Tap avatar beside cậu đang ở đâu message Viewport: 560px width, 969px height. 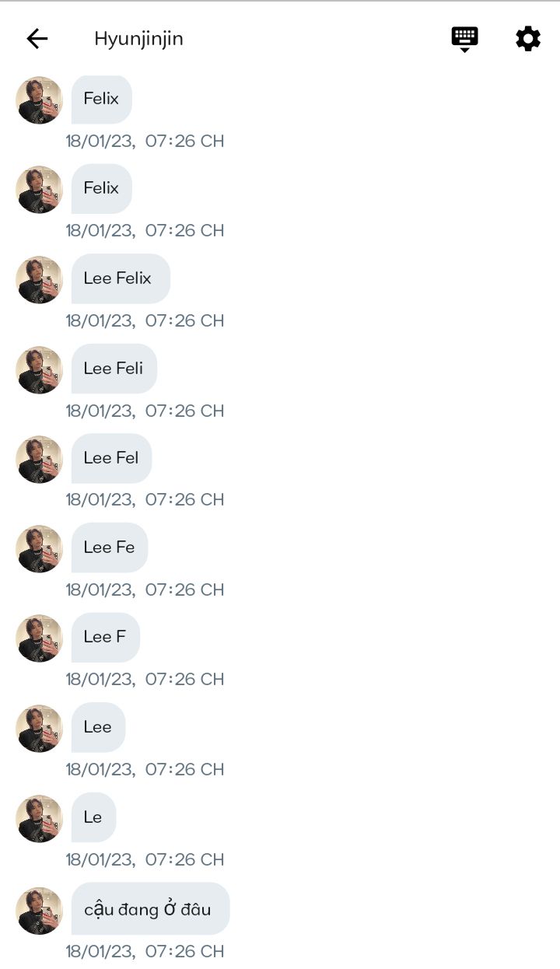pyautogui.click(x=39, y=911)
